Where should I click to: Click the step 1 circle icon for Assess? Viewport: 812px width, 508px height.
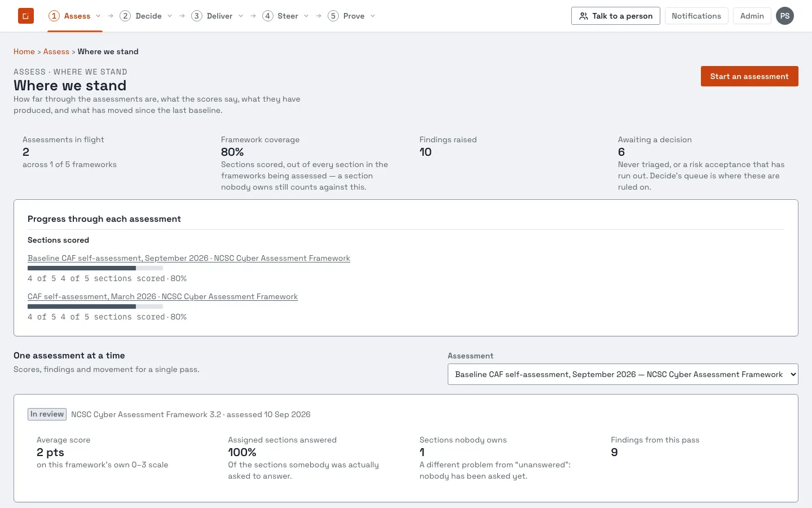point(54,16)
